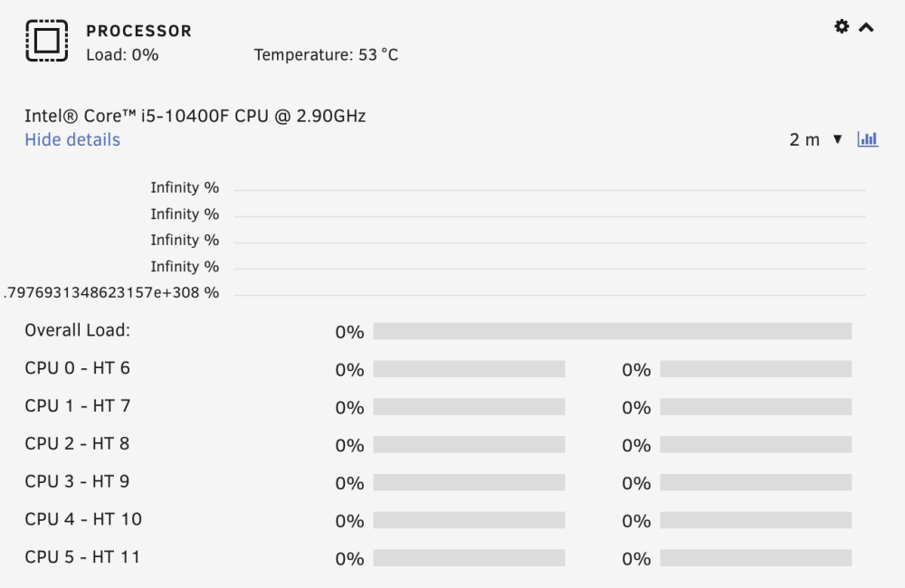This screenshot has height=588, width=905.
Task: Click the Intel Core i5-10400F CPU name
Action: (x=195, y=116)
